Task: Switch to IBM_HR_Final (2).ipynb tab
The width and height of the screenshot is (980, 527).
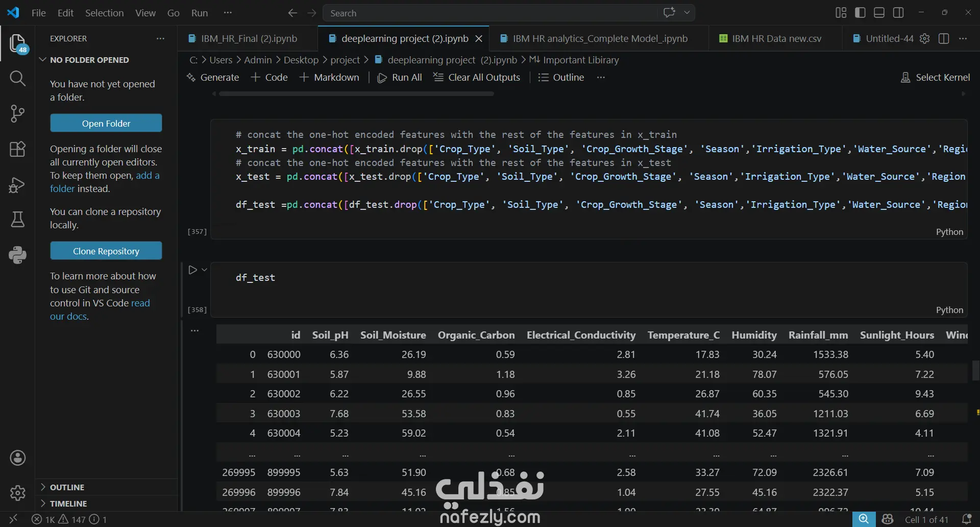Action: [248, 38]
